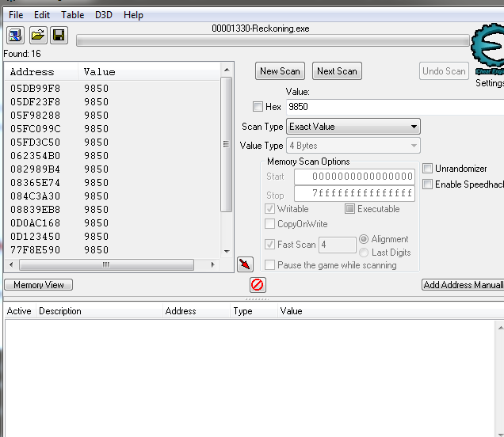
Task: Click the Cheat Engine gear logo
Action: [x=489, y=48]
